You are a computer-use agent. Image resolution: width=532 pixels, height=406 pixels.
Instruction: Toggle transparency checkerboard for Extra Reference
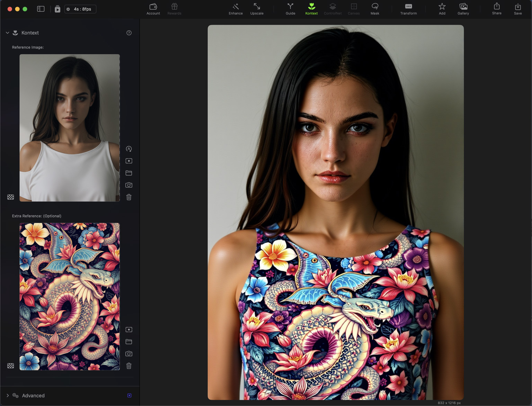tap(11, 366)
